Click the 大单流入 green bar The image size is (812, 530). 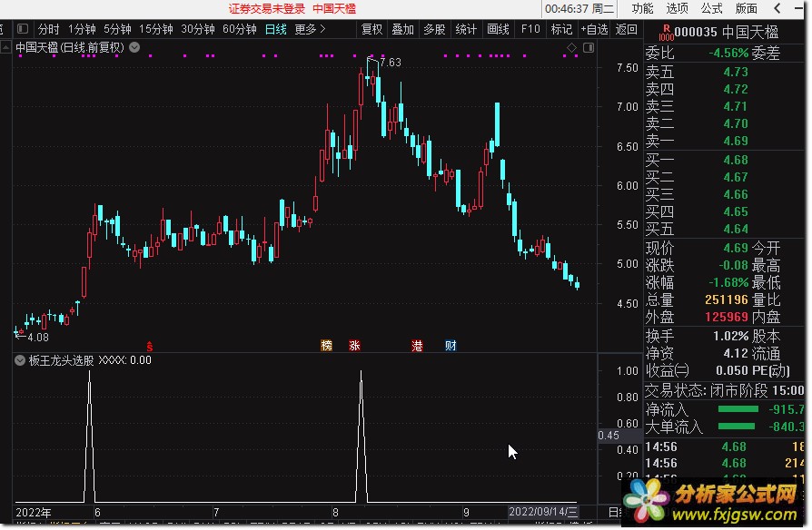[x=736, y=427]
